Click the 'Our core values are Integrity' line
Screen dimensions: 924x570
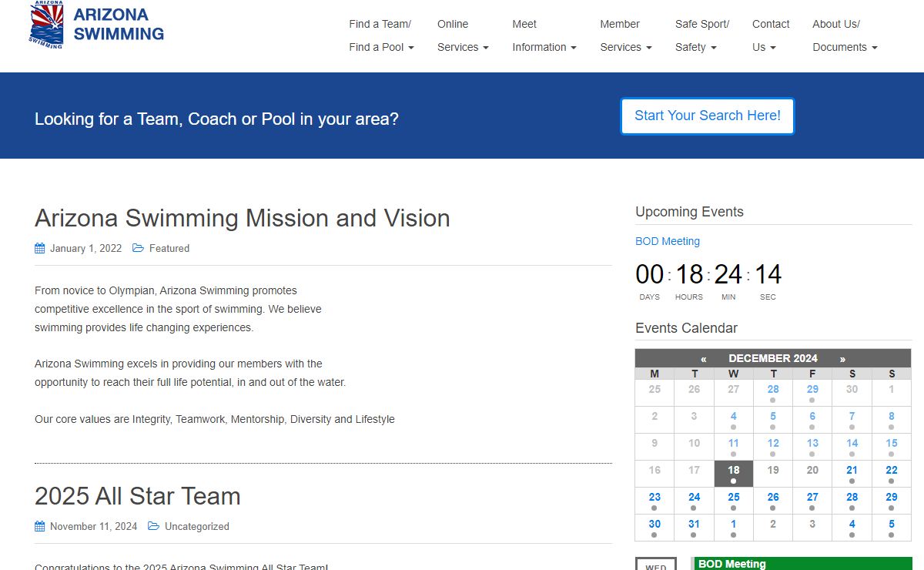(215, 419)
